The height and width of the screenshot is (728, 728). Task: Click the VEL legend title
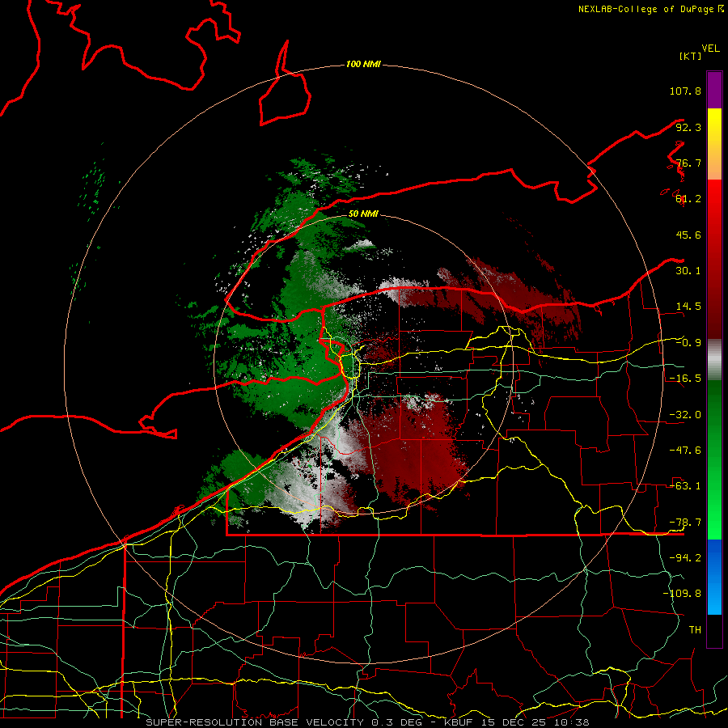710,49
